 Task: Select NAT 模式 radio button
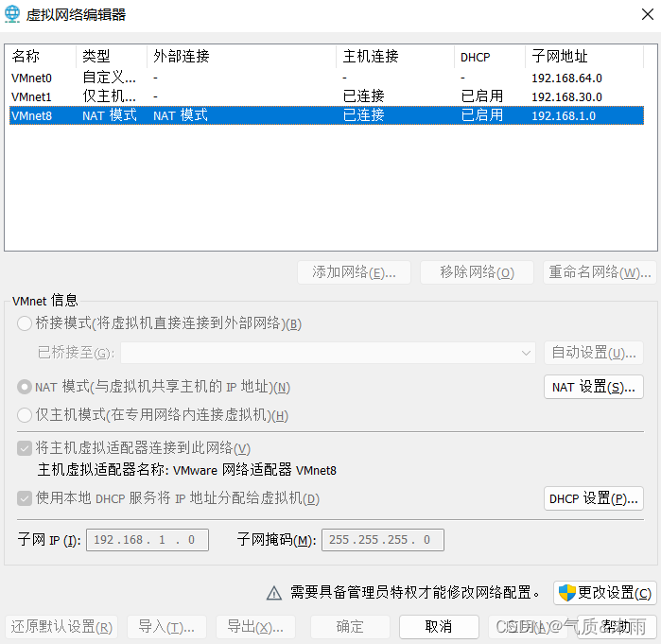click(25, 387)
